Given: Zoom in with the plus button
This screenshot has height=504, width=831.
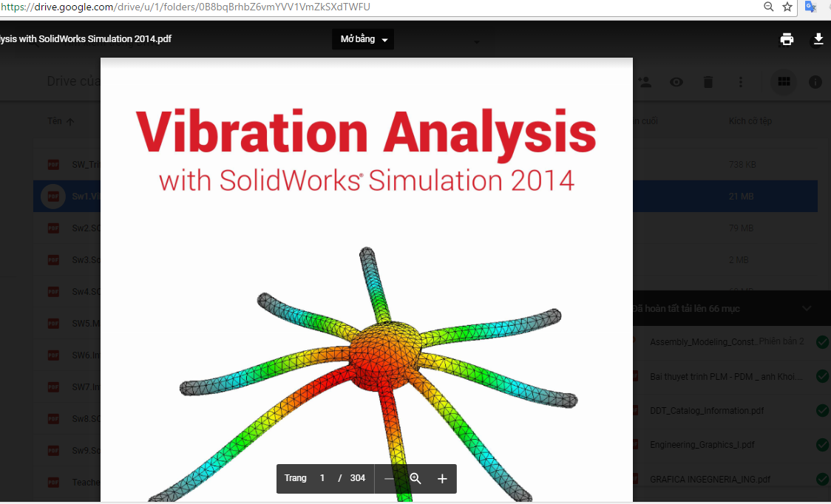Looking at the screenshot, I should 442,479.
